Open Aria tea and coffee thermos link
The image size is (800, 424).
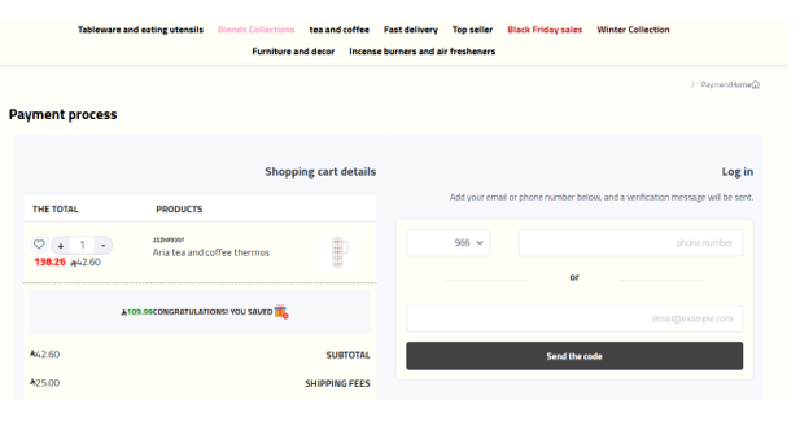point(211,253)
